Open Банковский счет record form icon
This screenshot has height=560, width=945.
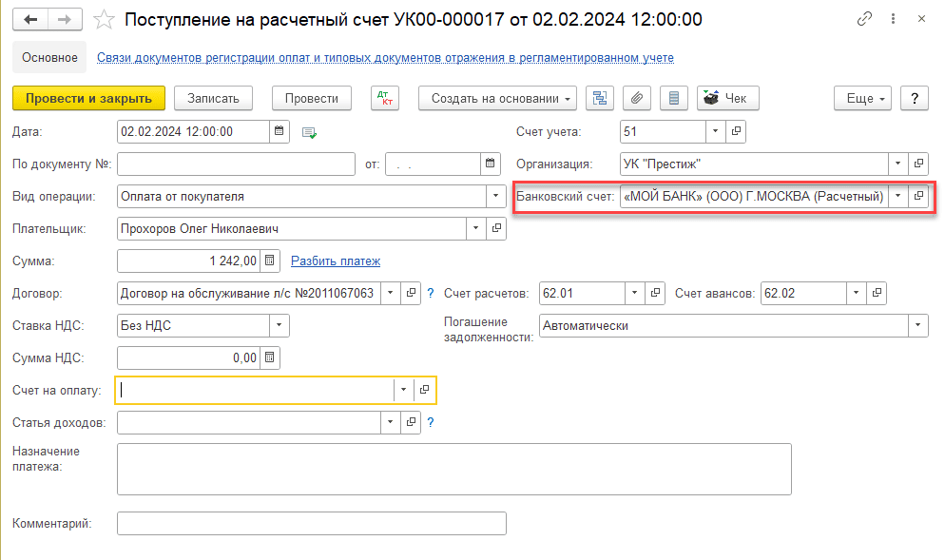[918, 197]
